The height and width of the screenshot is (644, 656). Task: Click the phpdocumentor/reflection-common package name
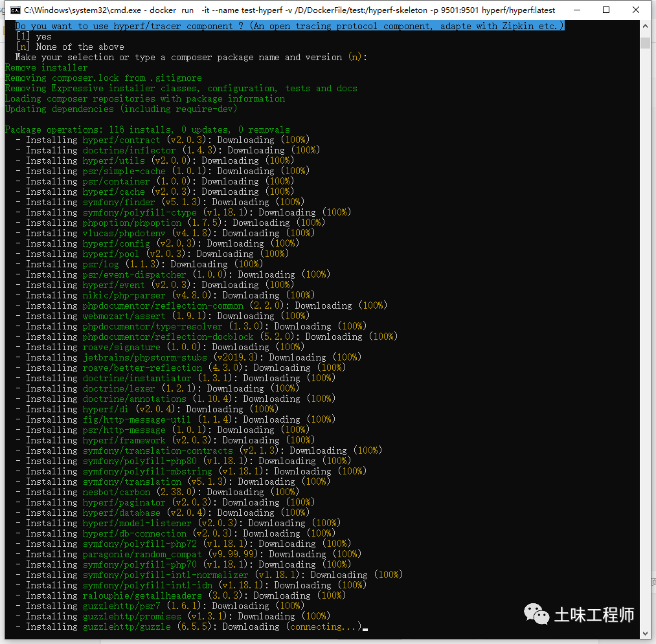[x=163, y=305]
